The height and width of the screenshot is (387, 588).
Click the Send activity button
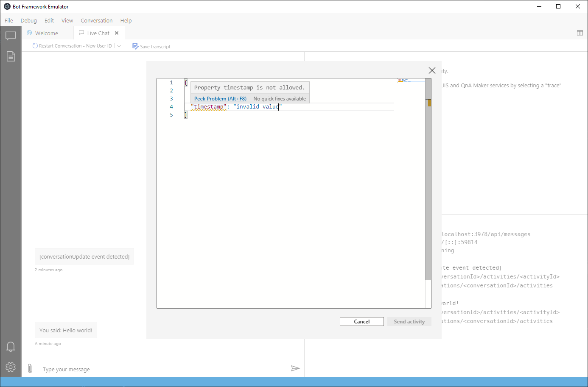(x=409, y=322)
